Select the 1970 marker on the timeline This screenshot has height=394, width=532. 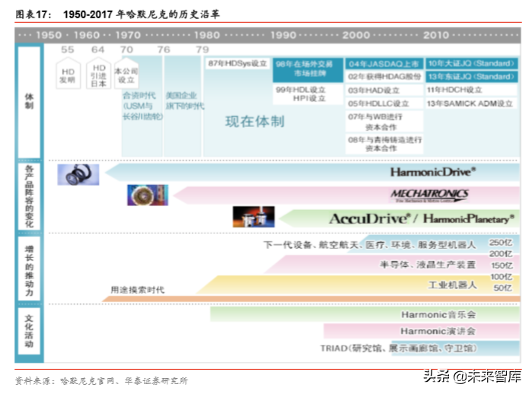click(x=128, y=35)
